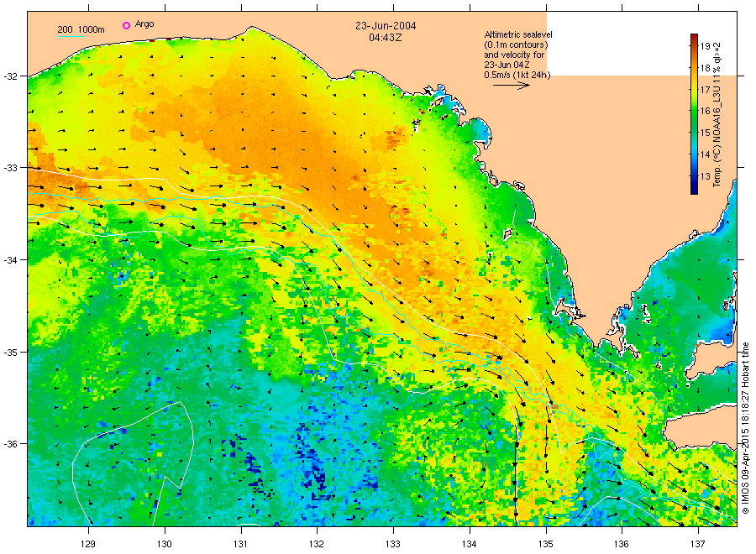Click the magenta Argo marker circle

(126, 25)
